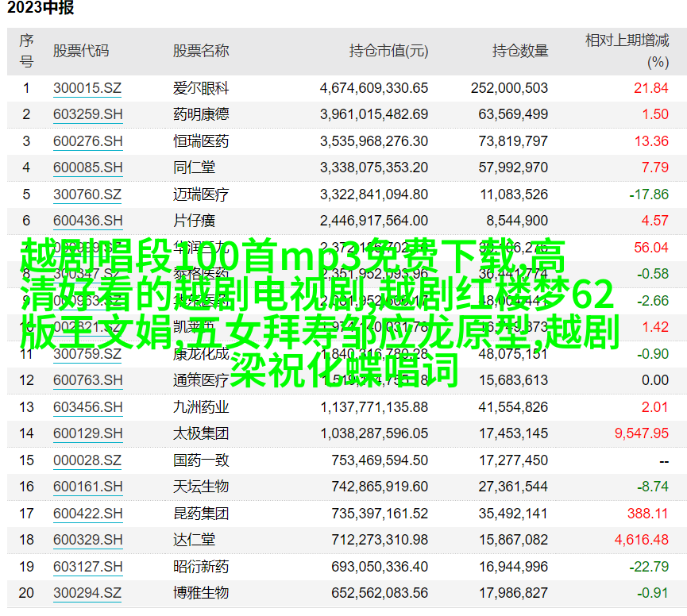Click the stock name 太极集团

coord(201,433)
